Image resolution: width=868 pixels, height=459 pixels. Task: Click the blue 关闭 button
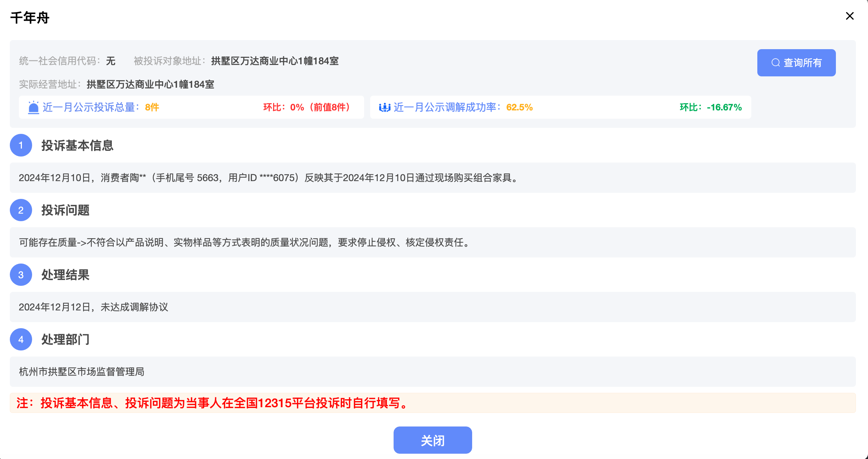pos(432,440)
